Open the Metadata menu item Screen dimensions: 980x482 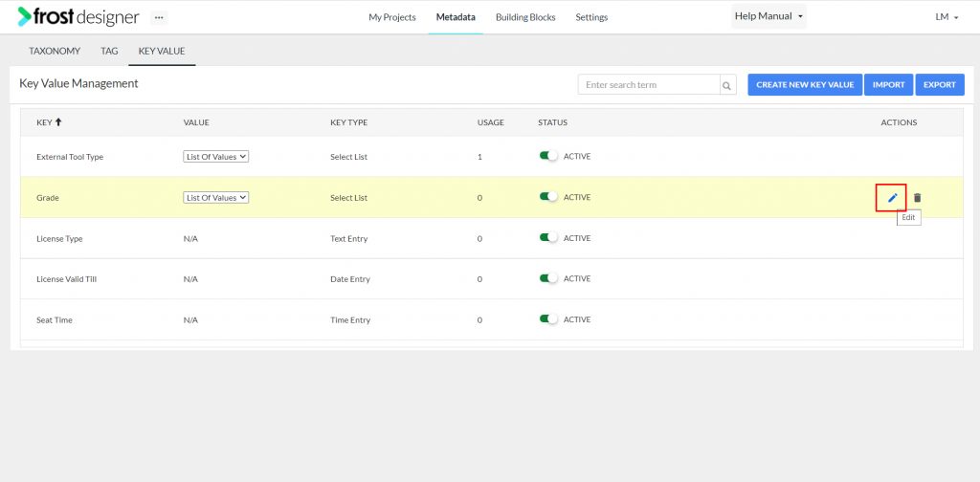456,17
